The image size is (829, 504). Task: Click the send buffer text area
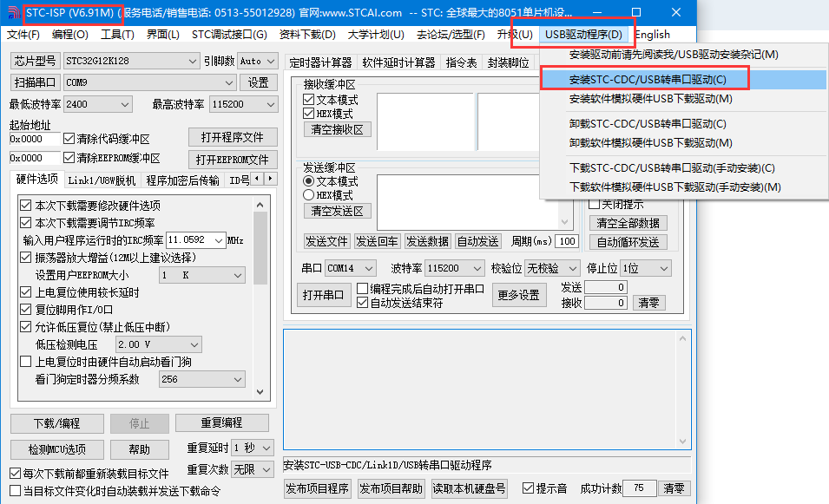tap(469, 202)
